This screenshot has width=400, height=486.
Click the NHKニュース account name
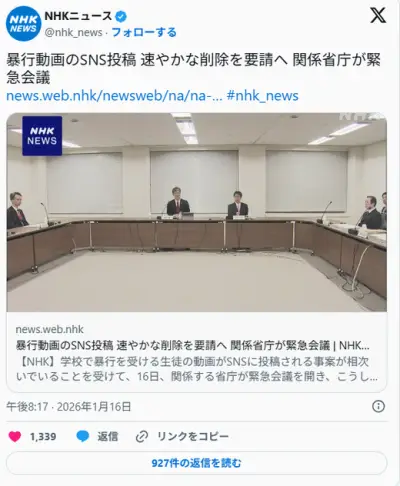click(78, 16)
